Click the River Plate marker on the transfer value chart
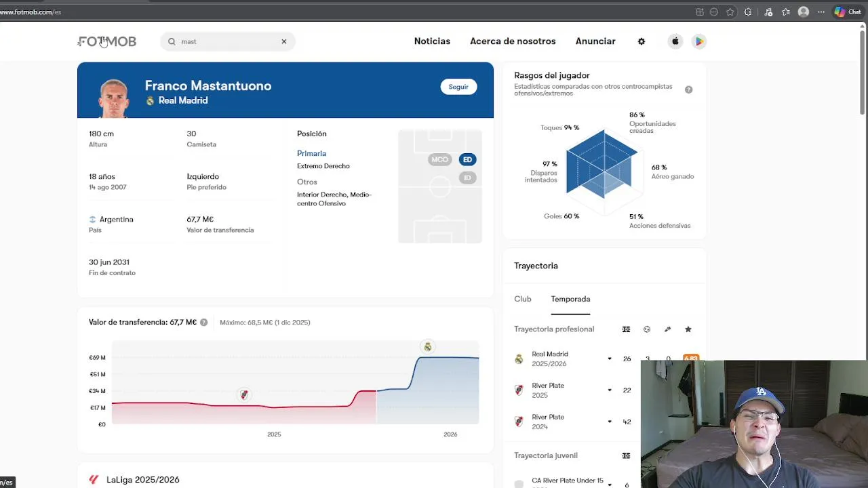 point(244,394)
